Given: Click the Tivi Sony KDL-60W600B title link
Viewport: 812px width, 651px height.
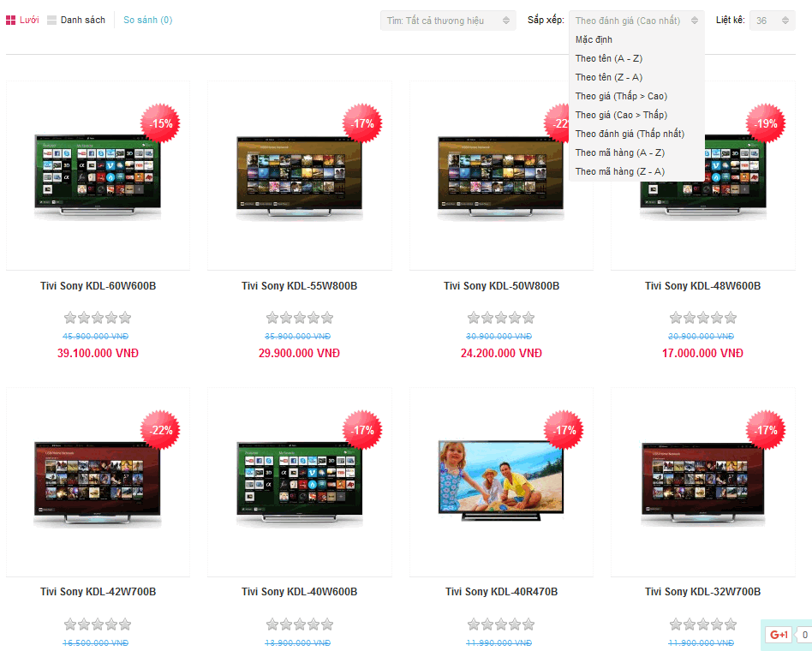Looking at the screenshot, I should [x=98, y=286].
